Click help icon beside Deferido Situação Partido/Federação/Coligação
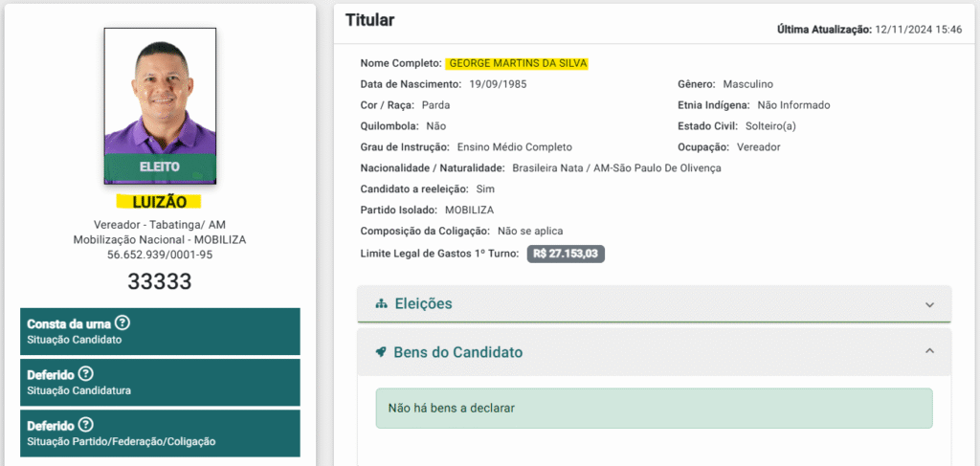The height and width of the screenshot is (466, 980). pyautogui.click(x=85, y=425)
